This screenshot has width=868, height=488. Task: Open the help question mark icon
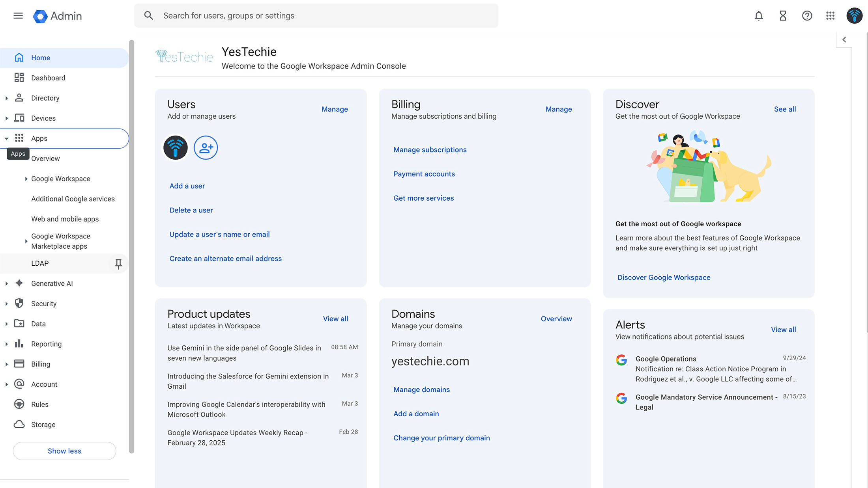pos(807,16)
